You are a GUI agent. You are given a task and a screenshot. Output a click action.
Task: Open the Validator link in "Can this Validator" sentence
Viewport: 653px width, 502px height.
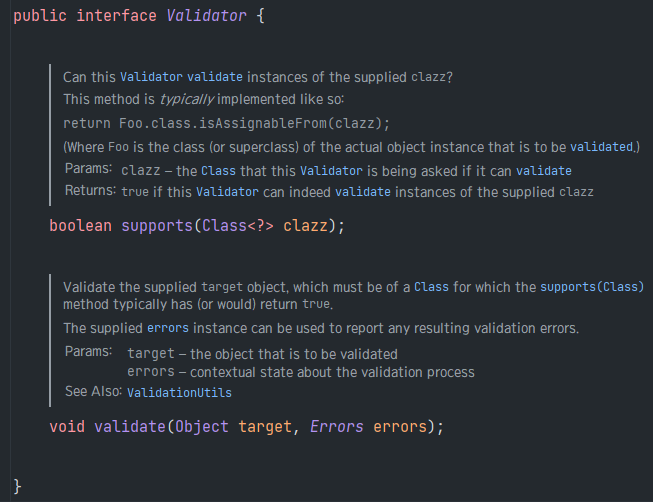click(151, 77)
